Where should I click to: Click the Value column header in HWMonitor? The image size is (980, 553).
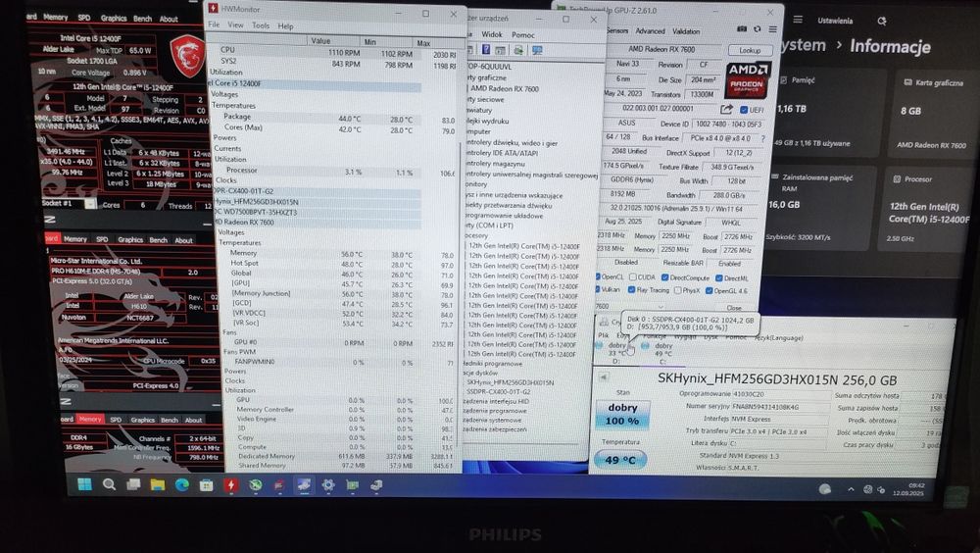(320, 40)
